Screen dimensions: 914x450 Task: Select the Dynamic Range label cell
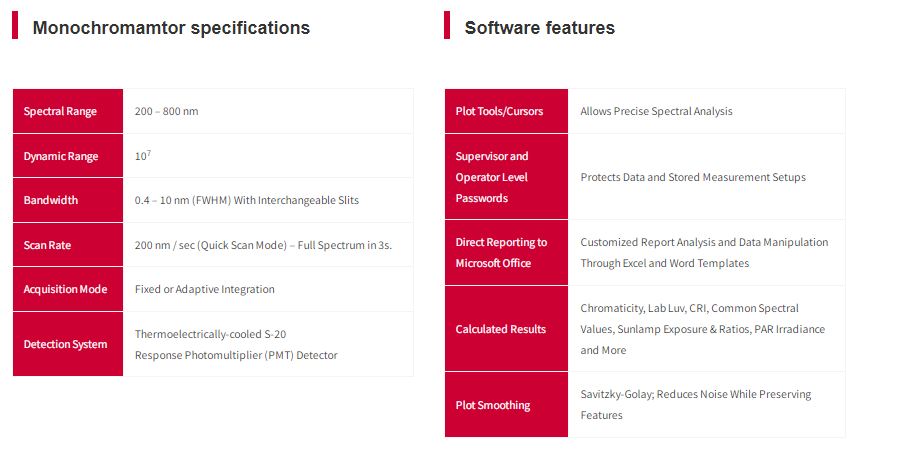tap(67, 156)
